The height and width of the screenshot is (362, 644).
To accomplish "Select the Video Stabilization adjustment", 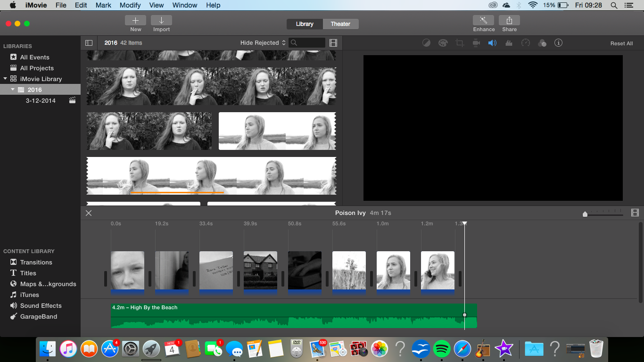I will pos(476,43).
